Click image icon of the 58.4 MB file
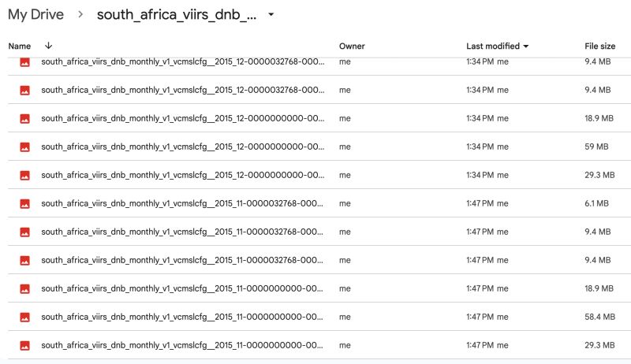Image resolution: width=631 pixels, height=364 pixels. pos(25,318)
